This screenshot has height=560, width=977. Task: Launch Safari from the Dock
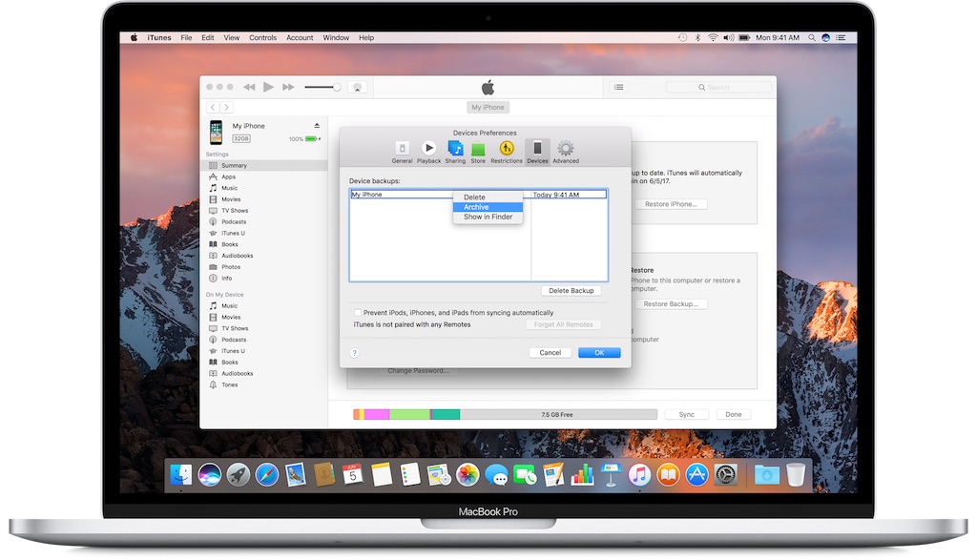coord(266,474)
